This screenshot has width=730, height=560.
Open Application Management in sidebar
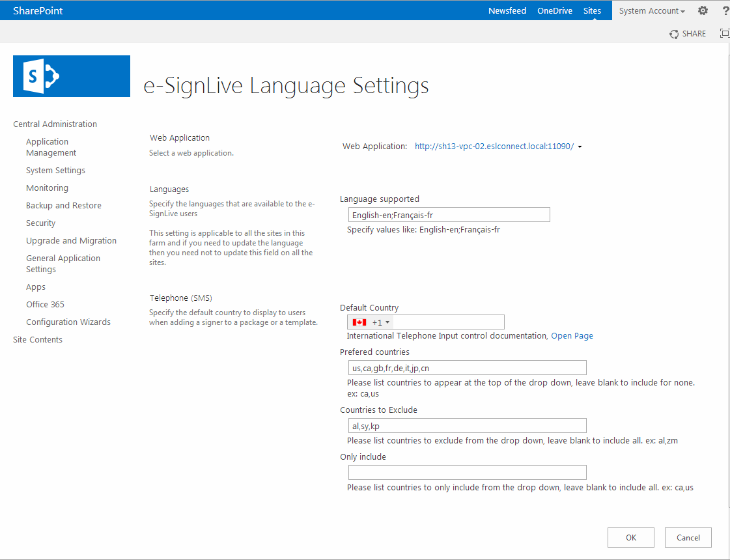[51, 147]
